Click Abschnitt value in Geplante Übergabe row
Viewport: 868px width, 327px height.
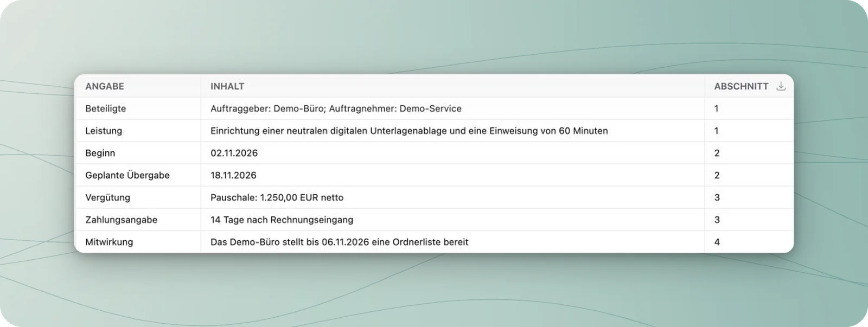click(717, 175)
